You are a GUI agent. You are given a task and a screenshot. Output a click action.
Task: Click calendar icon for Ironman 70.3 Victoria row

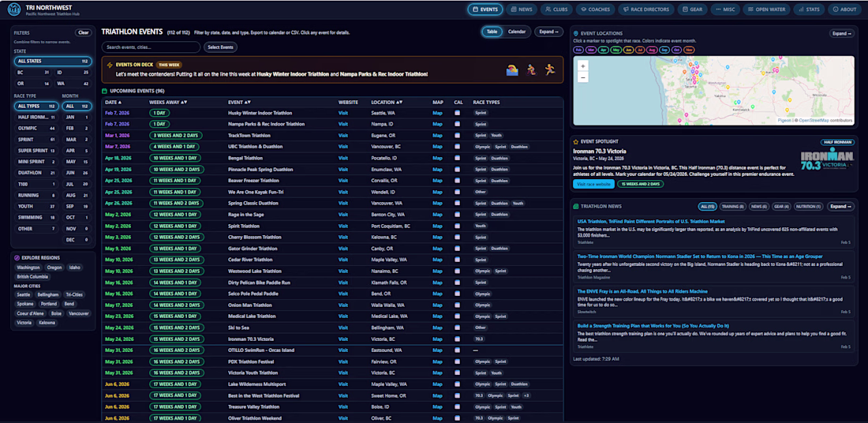(457, 339)
